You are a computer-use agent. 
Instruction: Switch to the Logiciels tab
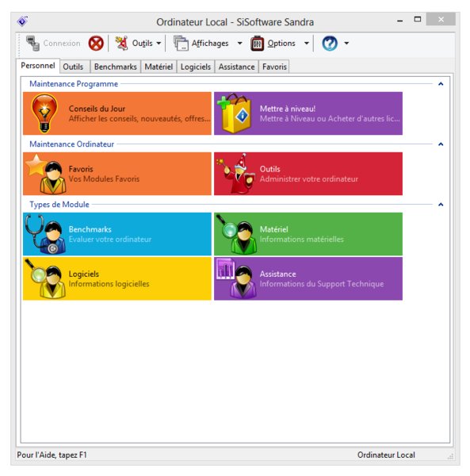[x=196, y=67]
